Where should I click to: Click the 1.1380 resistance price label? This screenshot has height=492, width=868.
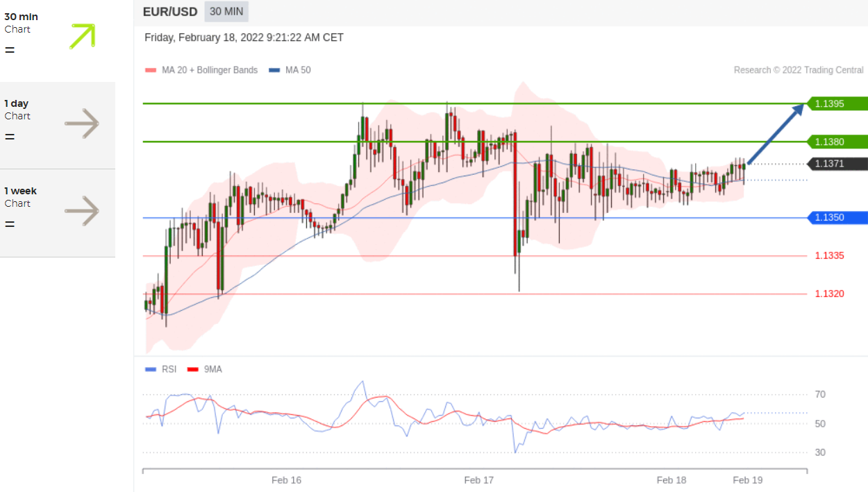(x=837, y=142)
